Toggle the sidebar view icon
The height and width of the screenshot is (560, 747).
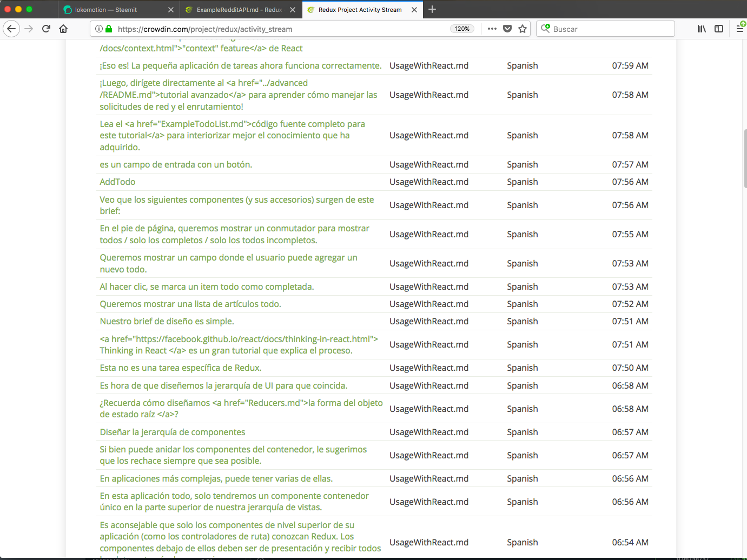tap(719, 29)
